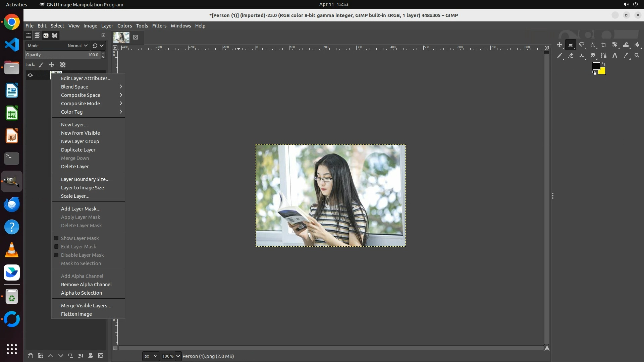Toggle lock pixels paintbrush icon
644x362 pixels.
point(41,65)
